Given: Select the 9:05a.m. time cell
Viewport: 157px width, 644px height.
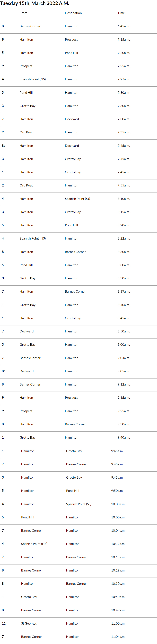Looking at the screenshot, I should (123, 371).
